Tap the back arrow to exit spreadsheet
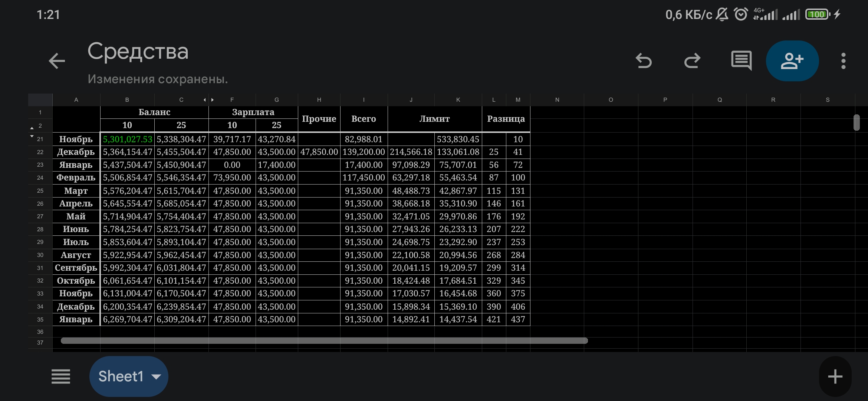868x401 pixels. click(x=57, y=61)
